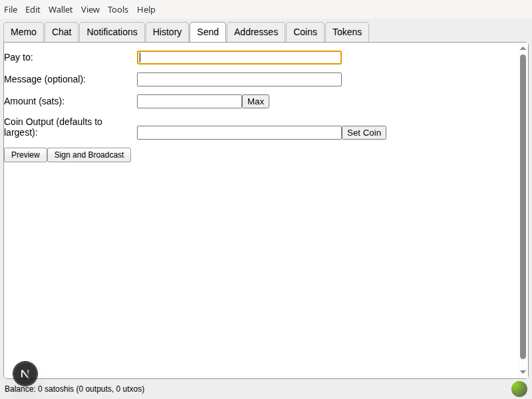532x399 pixels.
Task: Click Sign and Broadcast button
Action: [89, 155]
